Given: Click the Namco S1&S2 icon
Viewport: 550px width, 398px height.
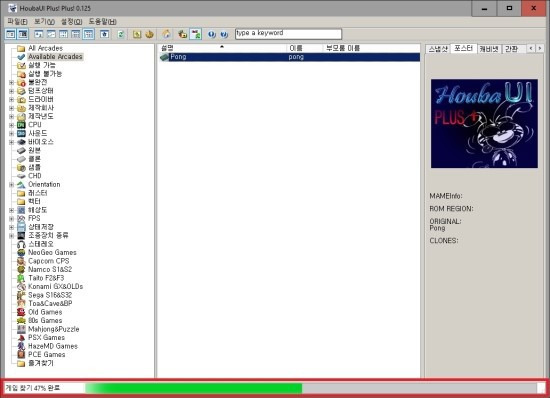Looking at the screenshot, I should (x=21, y=270).
